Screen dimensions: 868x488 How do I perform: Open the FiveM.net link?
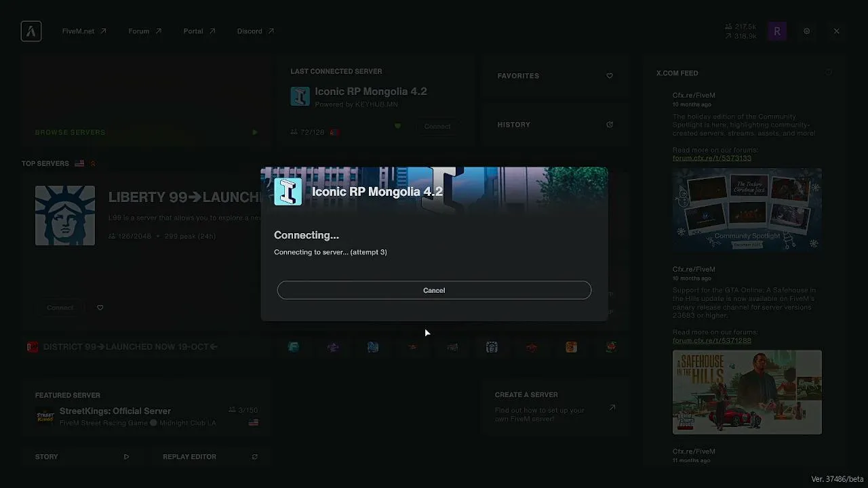pos(84,31)
